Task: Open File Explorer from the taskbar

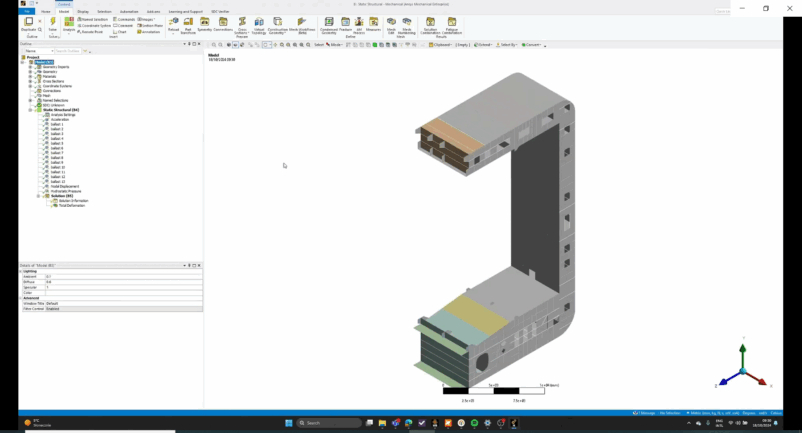Action: [x=382, y=423]
